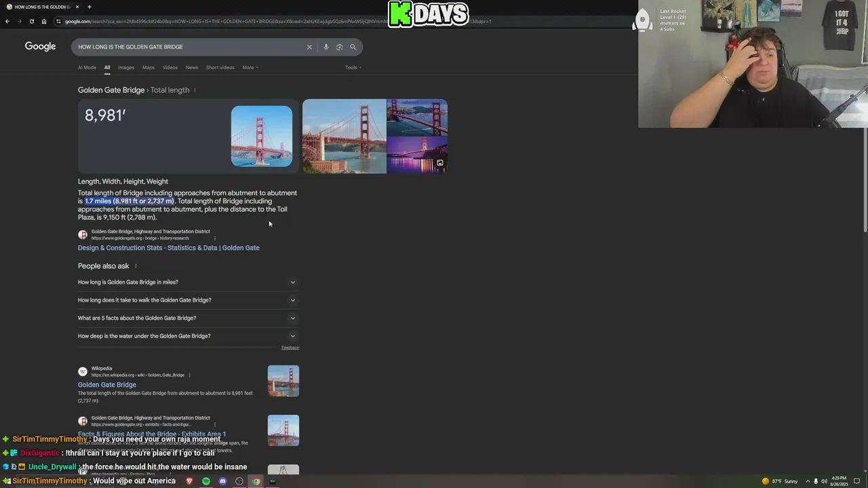The width and height of the screenshot is (868, 488).
Task: Click the browser back arrow
Action: click(7, 21)
